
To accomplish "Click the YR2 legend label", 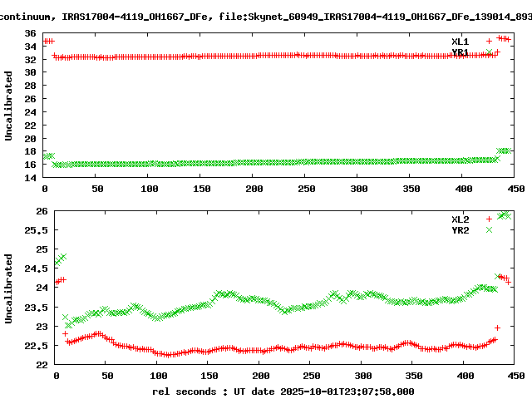I will (x=460, y=230).
